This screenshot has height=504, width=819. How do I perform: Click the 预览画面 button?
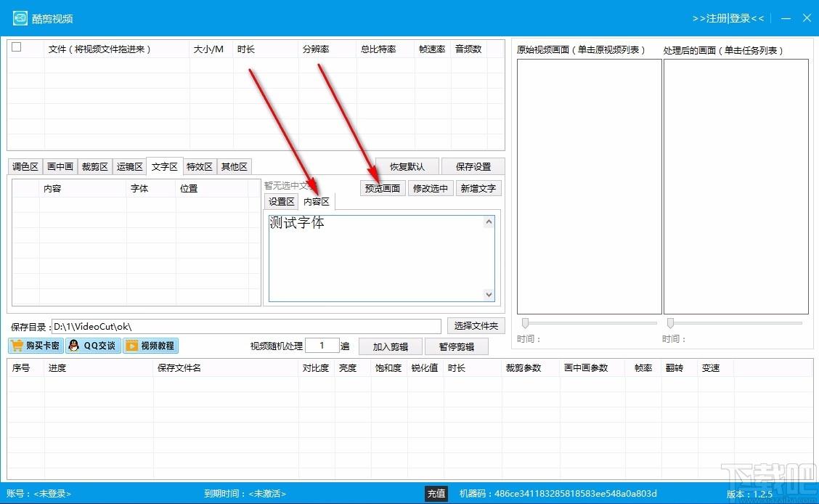[383, 189]
